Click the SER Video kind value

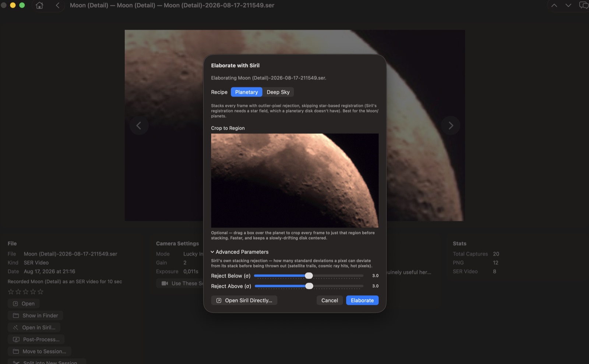click(36, 263)
